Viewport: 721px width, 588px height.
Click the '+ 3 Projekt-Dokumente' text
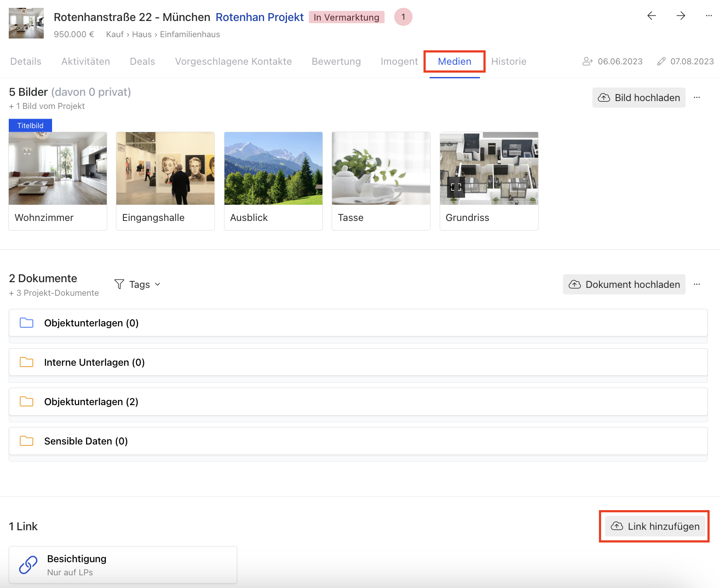pos(54,293)
